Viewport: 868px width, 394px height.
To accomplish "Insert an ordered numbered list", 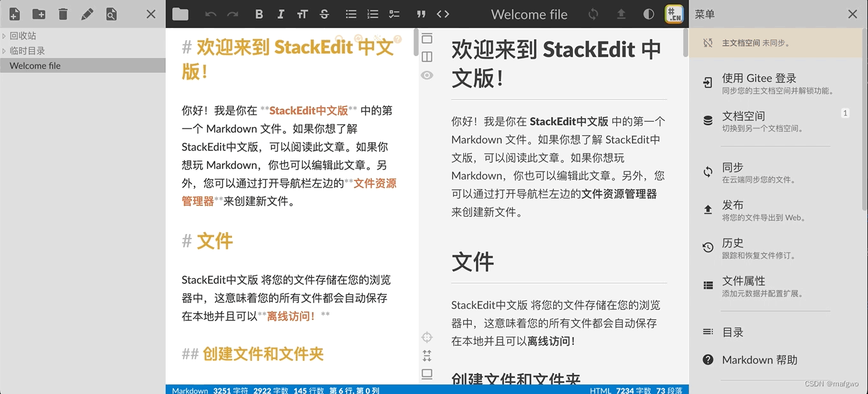I will (x=373, y=14).
